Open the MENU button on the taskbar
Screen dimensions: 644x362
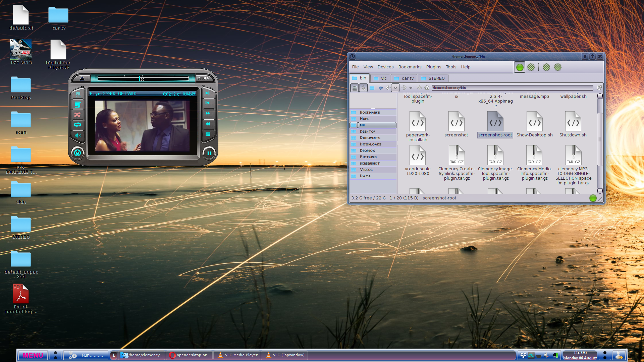(x=33, y=355)
